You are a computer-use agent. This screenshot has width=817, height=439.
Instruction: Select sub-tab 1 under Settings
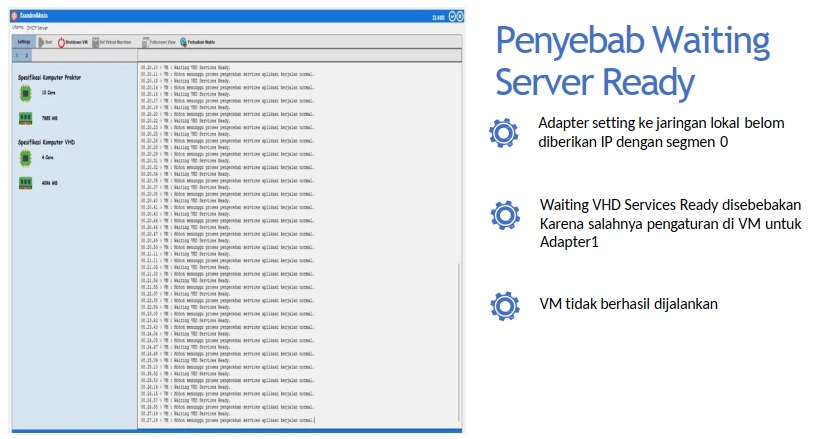[x=17, y=55]
